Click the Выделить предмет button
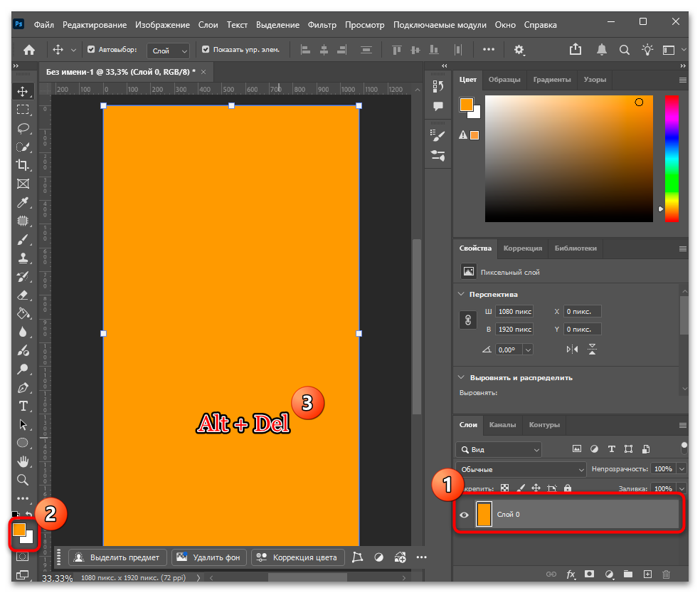Image resolution: width=700 pixels, height=593 pixels. [x=118, y=557]
